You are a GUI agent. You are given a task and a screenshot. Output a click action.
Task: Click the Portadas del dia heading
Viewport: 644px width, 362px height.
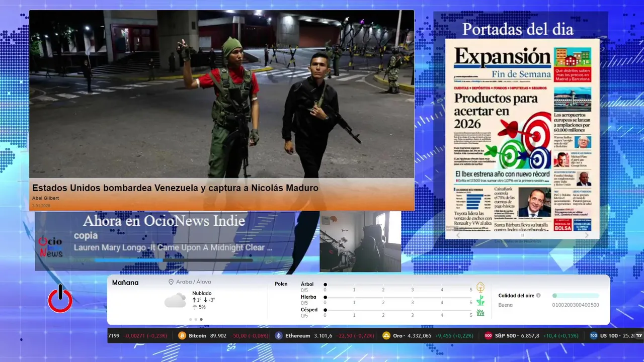click(x=518, y=29)
